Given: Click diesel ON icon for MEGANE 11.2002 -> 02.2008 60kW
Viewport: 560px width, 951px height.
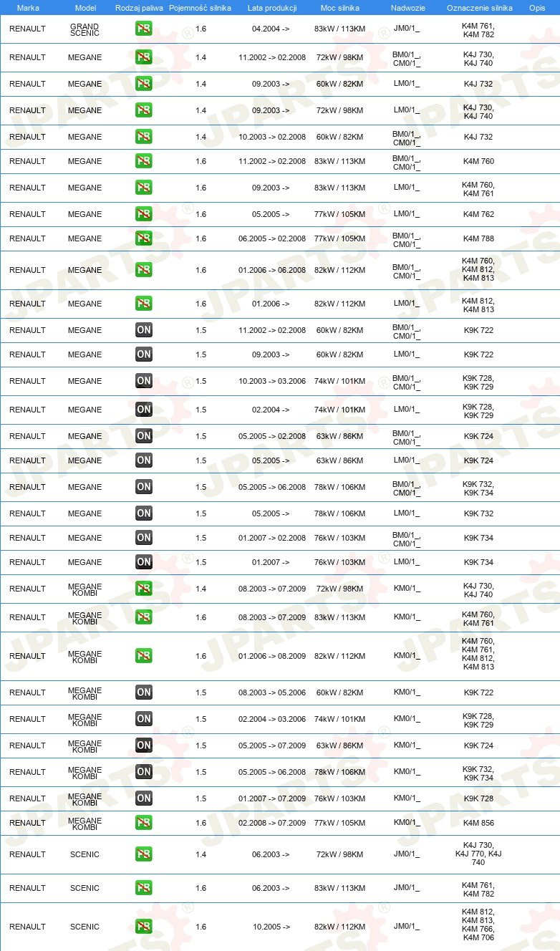Looking at the screenshot, I should [144, 330].
